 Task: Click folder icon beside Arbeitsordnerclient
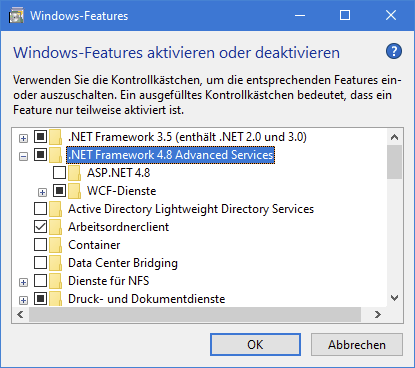point(56,227)
